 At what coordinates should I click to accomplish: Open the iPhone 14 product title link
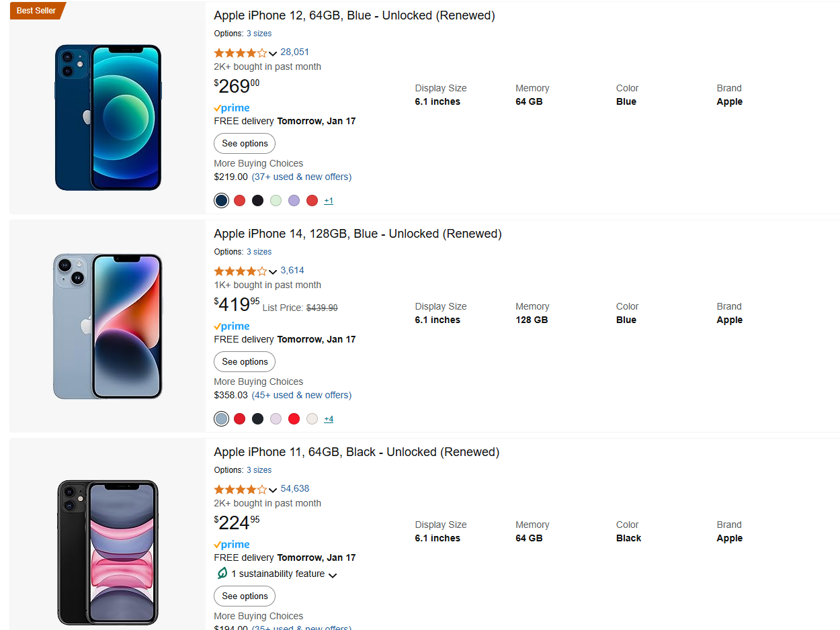click(357, 233)
